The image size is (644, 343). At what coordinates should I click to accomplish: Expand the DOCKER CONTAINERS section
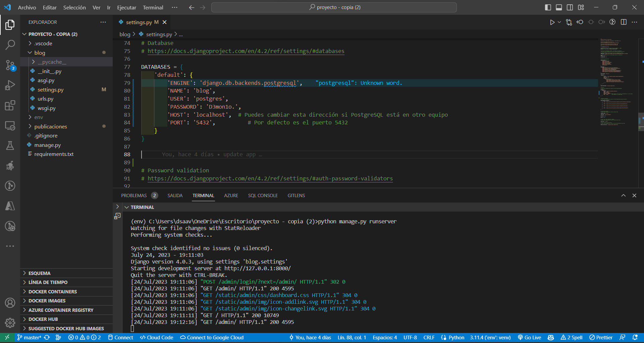[x=53, y=292]
